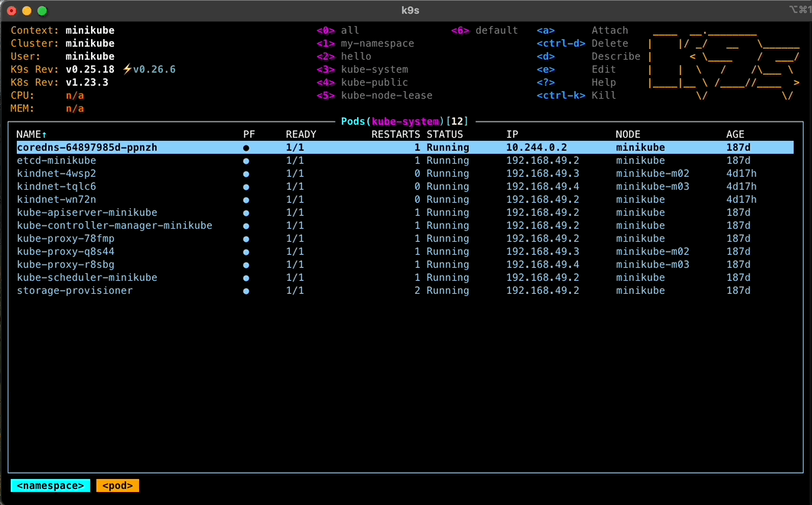Image resolution: width=812 pixels, height=505 pixels.
Task: Click the IP column header
Action: [512, 135]
